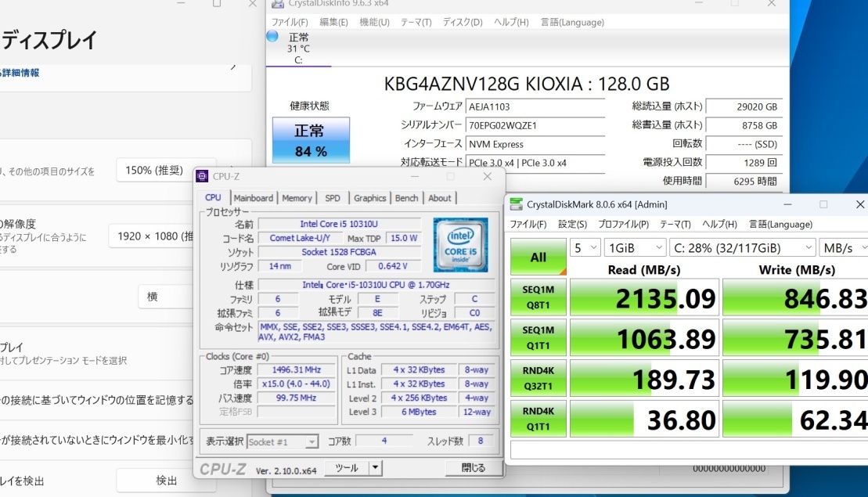The image size is (868, 497).
Task: Click the 検出 detect display button
Action: (166, 481)
